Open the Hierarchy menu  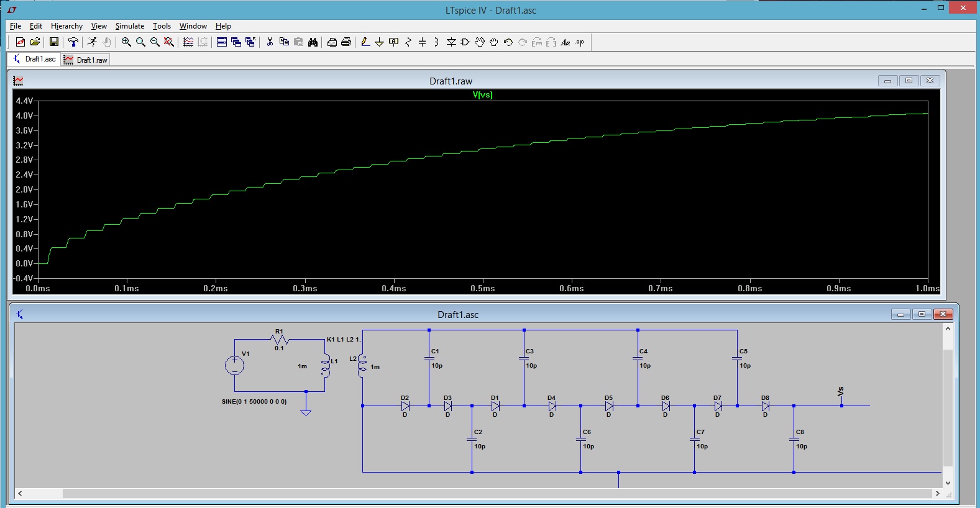tap(66, 26)
